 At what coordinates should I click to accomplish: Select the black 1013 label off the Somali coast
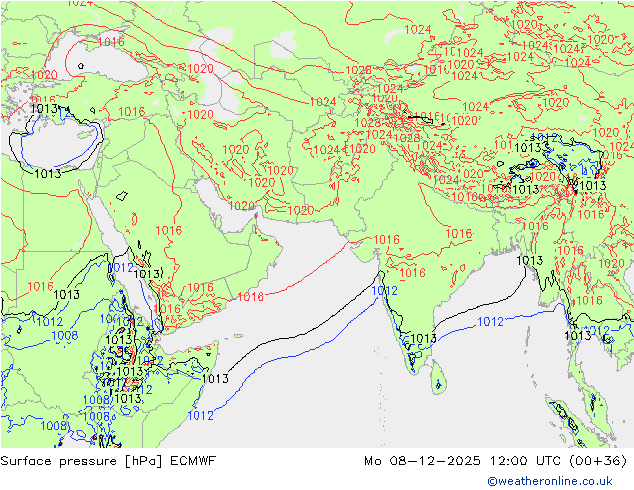[215, 379]
